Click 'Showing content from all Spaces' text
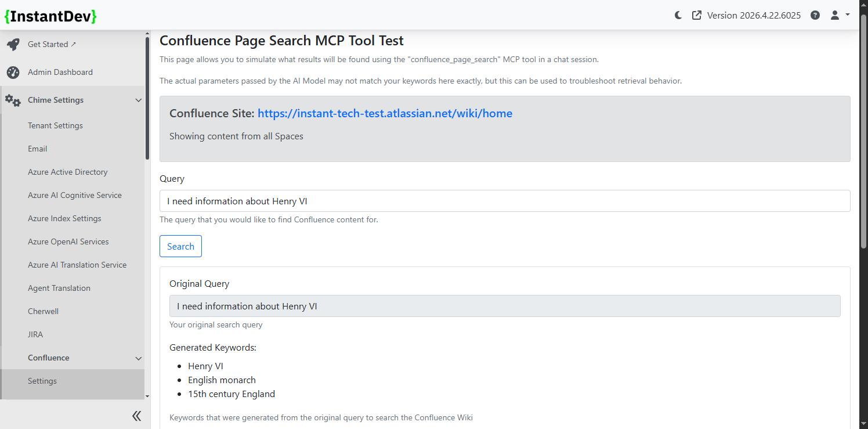 pyautogui.click(x=236, y=136)
